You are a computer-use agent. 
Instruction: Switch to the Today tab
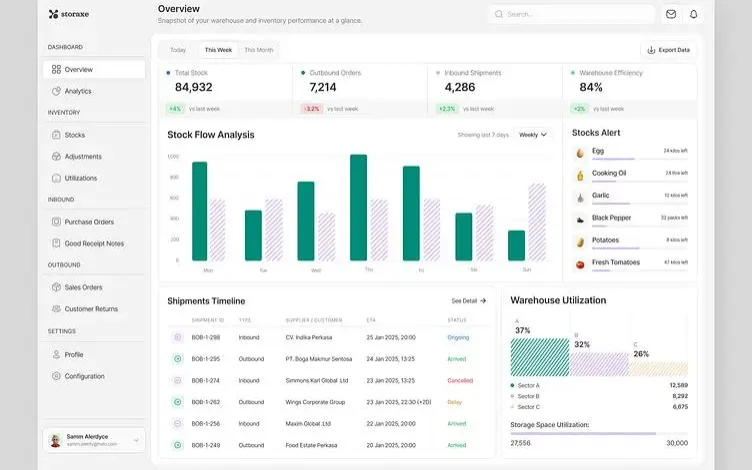178,50
